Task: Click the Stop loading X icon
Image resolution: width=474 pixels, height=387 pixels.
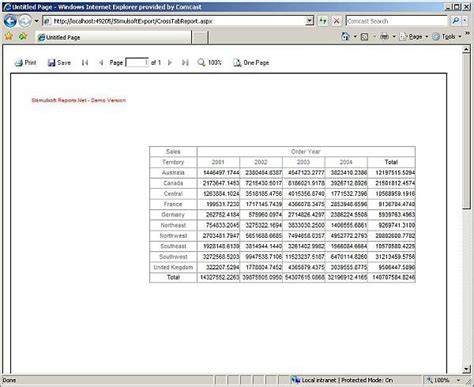Action: pyautogui.click(x=337, y=21)
